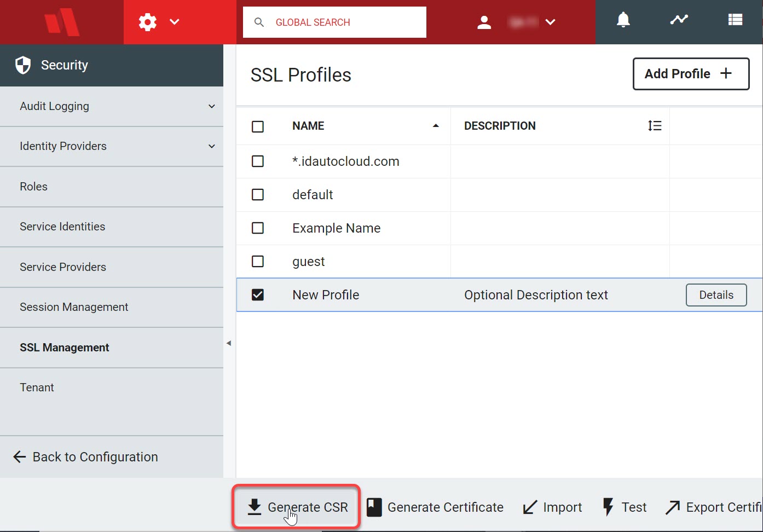Click the Security shield icon

click(x=23, y=65)
